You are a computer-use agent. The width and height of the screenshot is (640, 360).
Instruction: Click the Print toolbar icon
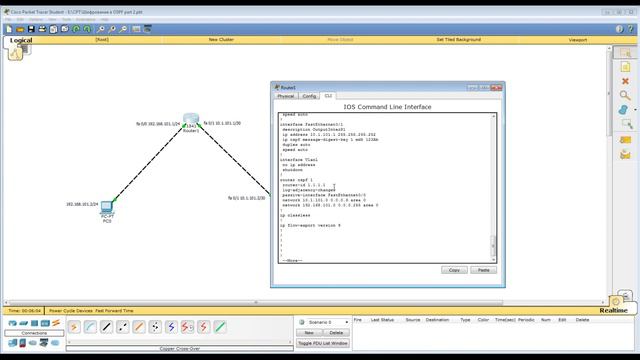coord(42,29)
